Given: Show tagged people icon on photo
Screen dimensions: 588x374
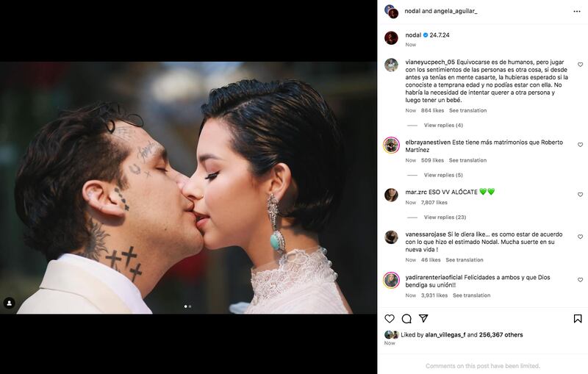Looking at the screenshot, I should click(9, 303).
